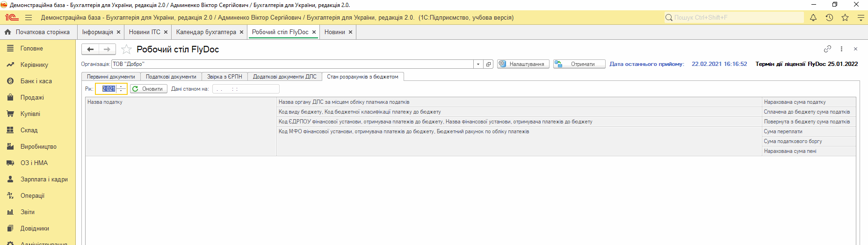Open Початкова сторінка home tab

[x=37, y=32]
